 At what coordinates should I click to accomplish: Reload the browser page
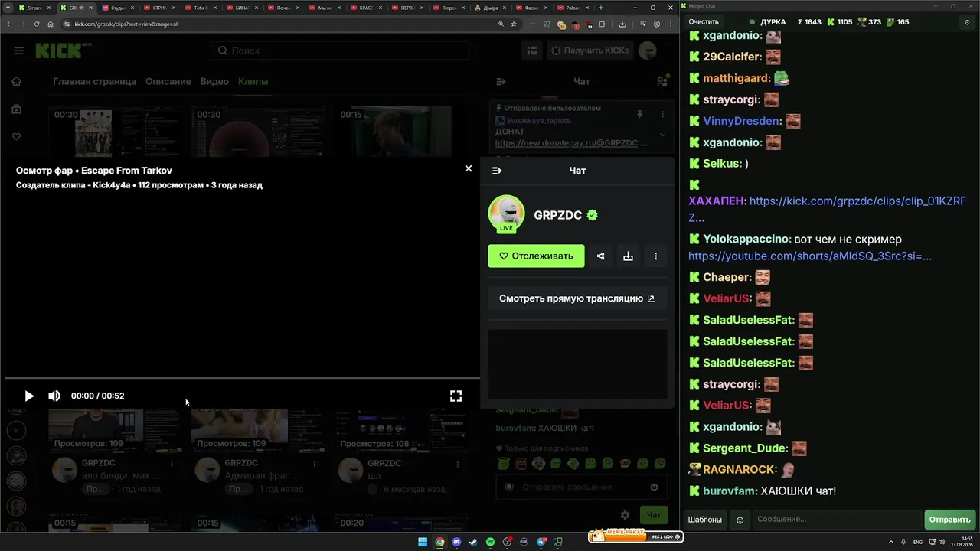tap(36, 24)
